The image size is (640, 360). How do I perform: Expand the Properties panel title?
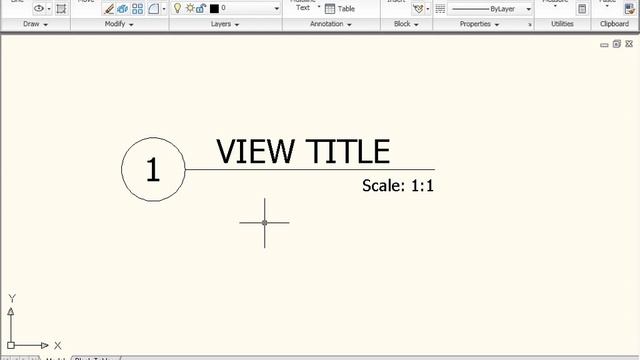479,24
